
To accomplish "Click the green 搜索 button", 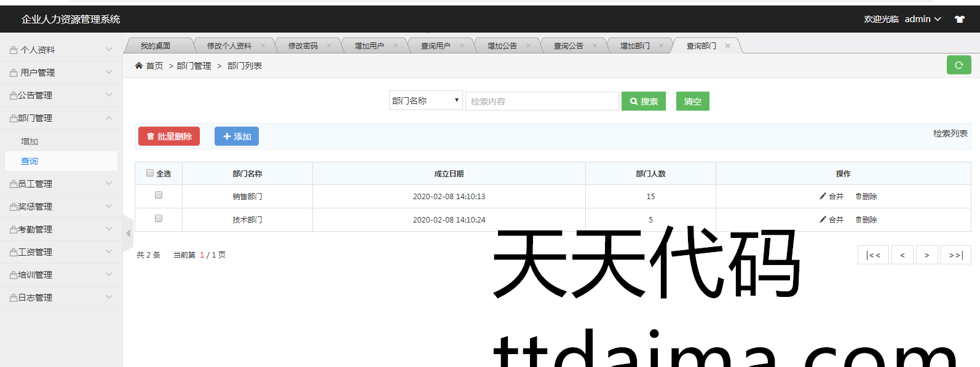I will point(644,101).
